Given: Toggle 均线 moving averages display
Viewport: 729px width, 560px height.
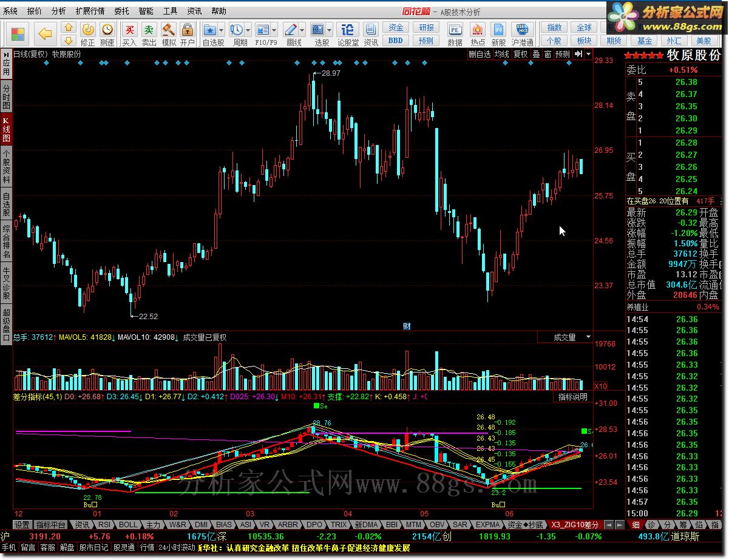Looking at the screenshot, I should pos(501,54).
